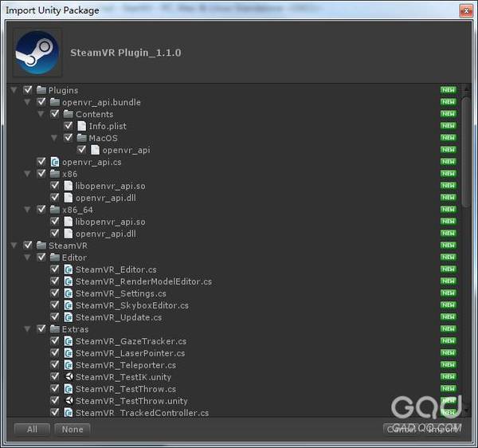
Task: Click the Plugins folder icon
Action: (41, 90)
